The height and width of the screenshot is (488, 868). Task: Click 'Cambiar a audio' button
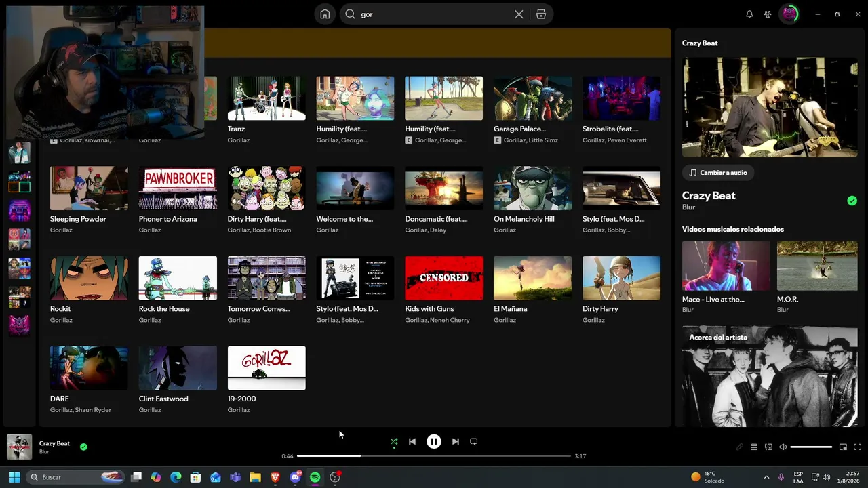click(717, 173)
